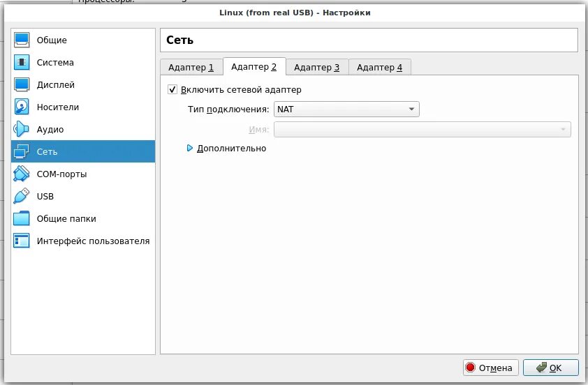The height and width of the screenshot is (385, 588).
Task: Select the Адаптер 2 tab
Action: click(x=254, y=67)
